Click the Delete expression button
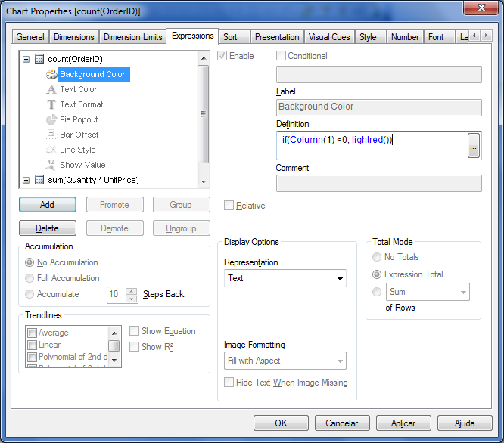The width and height of the screenshot is (504, 443). click(48, 228)
